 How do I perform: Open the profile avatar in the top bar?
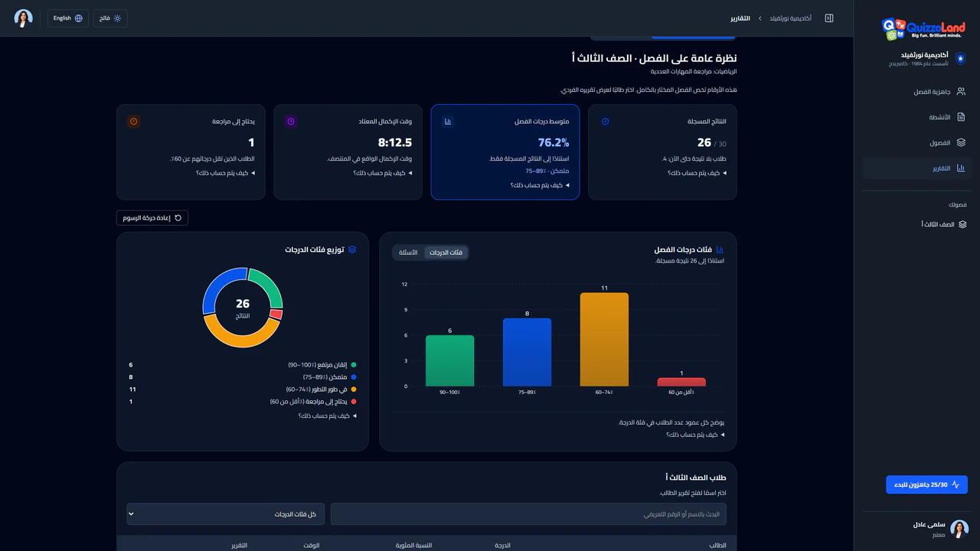24,18
